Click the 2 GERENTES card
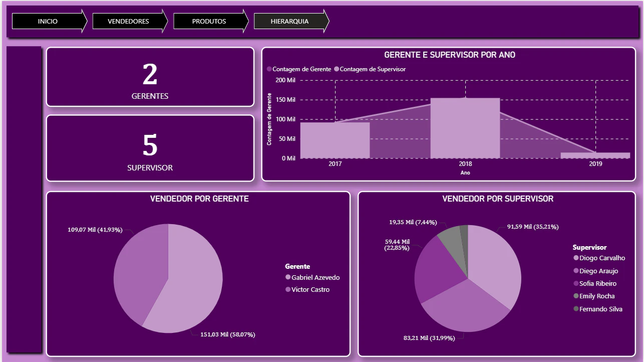This screenshot has width=644, height=362. [x=150, y=77]
